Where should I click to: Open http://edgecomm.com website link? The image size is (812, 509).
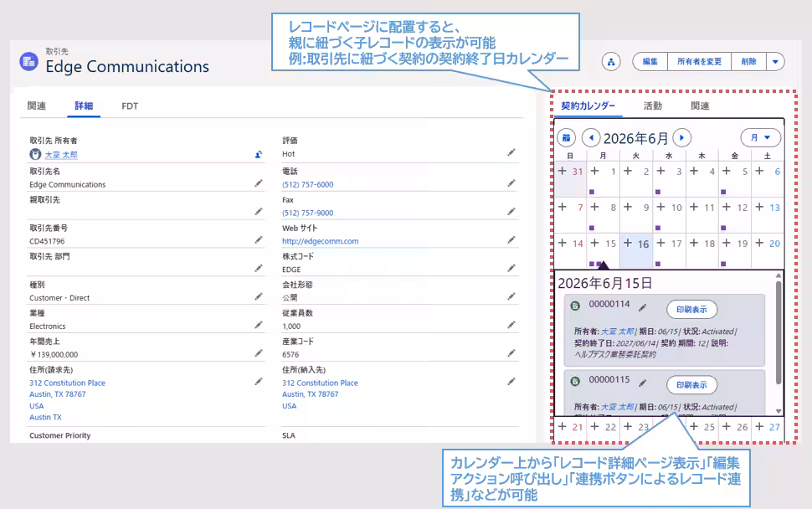(320, 241)
